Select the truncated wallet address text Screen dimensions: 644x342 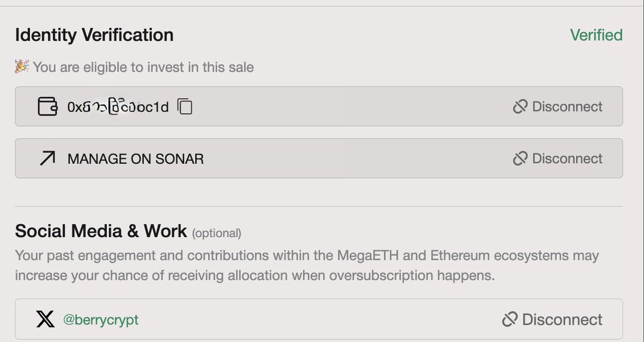click(x=118, y=107)
